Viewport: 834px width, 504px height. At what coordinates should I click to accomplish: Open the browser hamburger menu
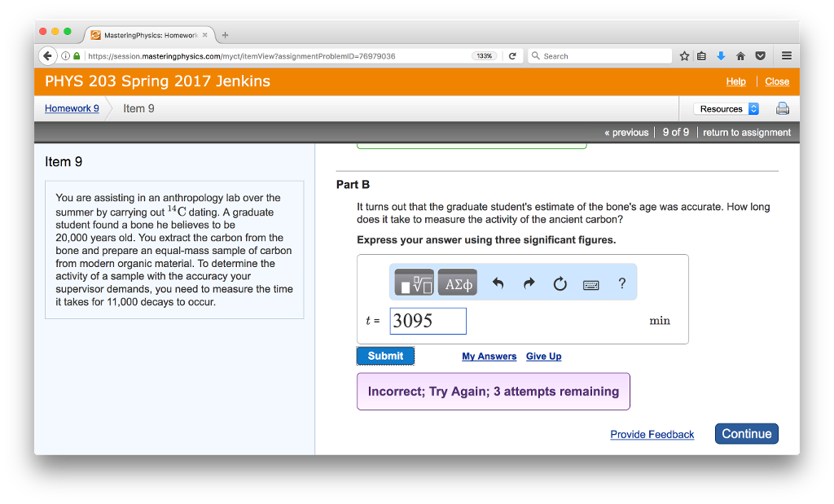pyautogui.click(x=787, y=56)
